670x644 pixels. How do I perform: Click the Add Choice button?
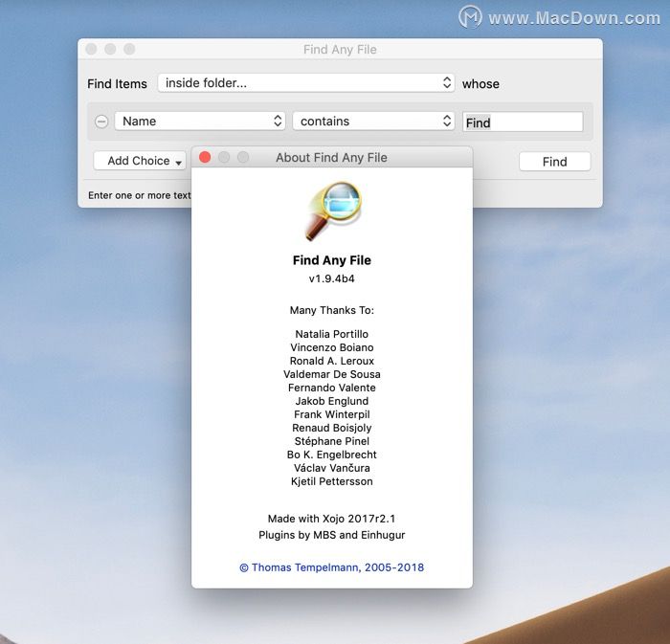(140, 161)
